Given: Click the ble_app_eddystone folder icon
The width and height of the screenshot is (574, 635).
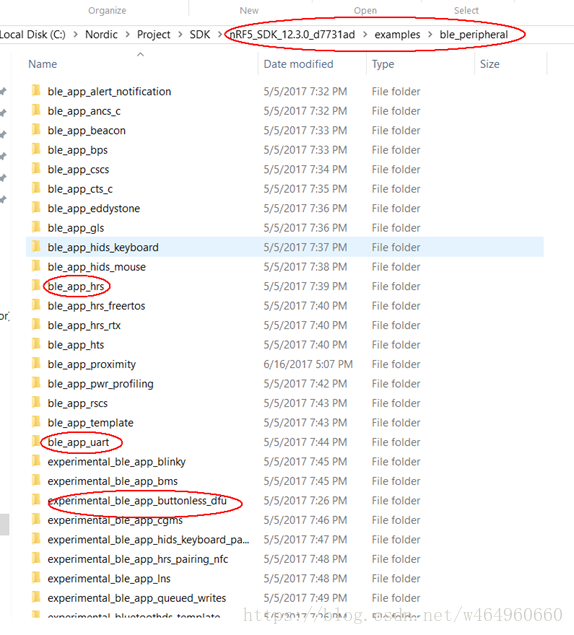Looking at the screenshot, I should [x=36, y=208].
